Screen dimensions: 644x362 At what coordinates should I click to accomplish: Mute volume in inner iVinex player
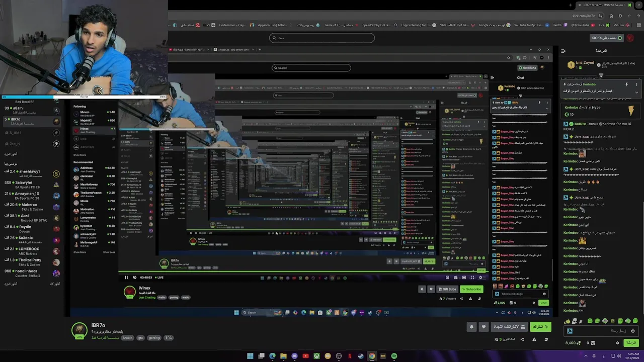click(x=134, y=277)
